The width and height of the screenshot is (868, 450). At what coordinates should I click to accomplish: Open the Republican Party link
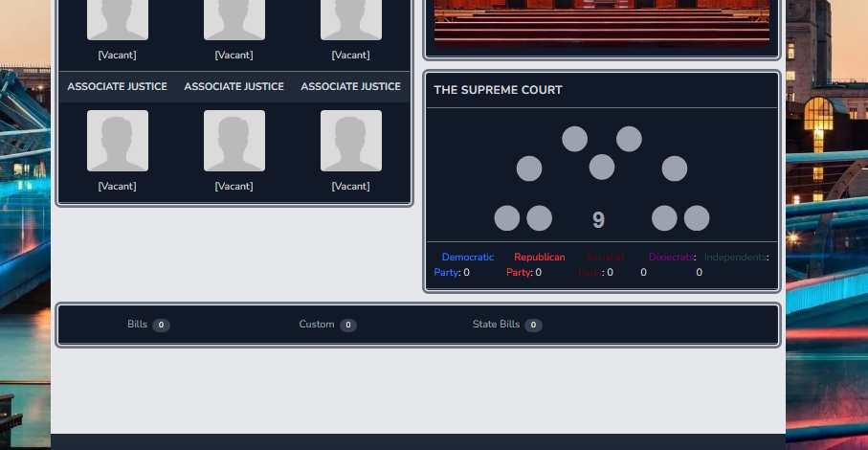535,264
